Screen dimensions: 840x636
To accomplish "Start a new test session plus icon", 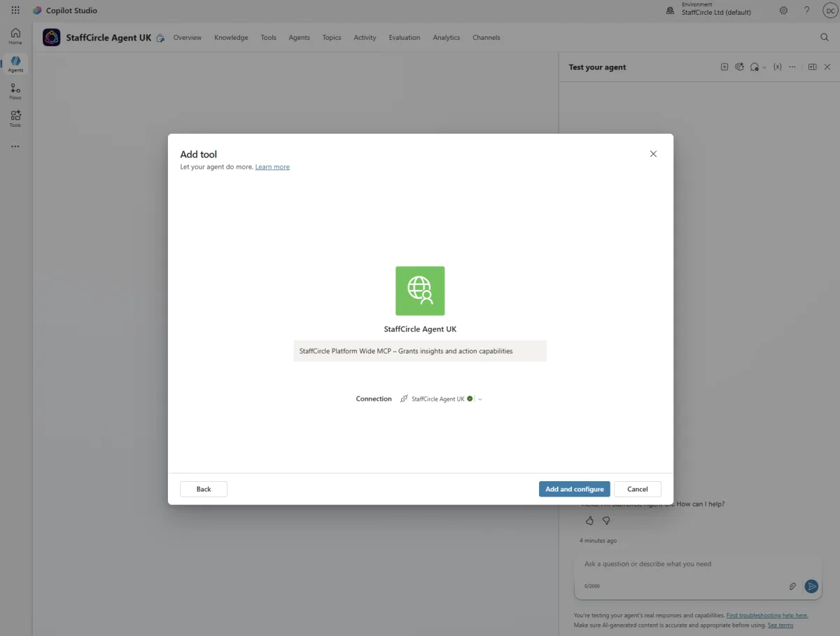I will (x=724, y=67).
